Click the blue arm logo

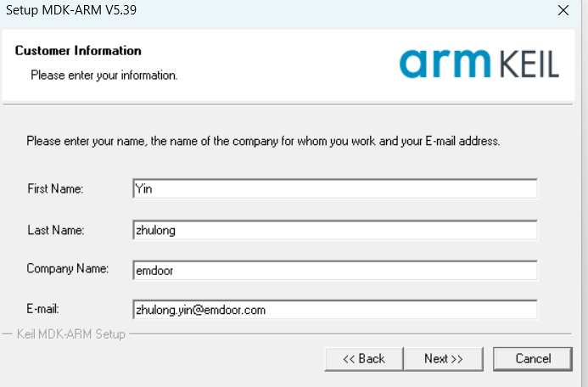coord(445,64)
